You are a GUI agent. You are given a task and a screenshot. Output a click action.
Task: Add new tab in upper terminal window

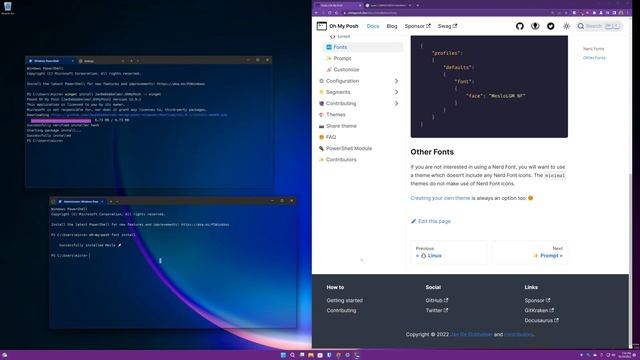point(131,61)
